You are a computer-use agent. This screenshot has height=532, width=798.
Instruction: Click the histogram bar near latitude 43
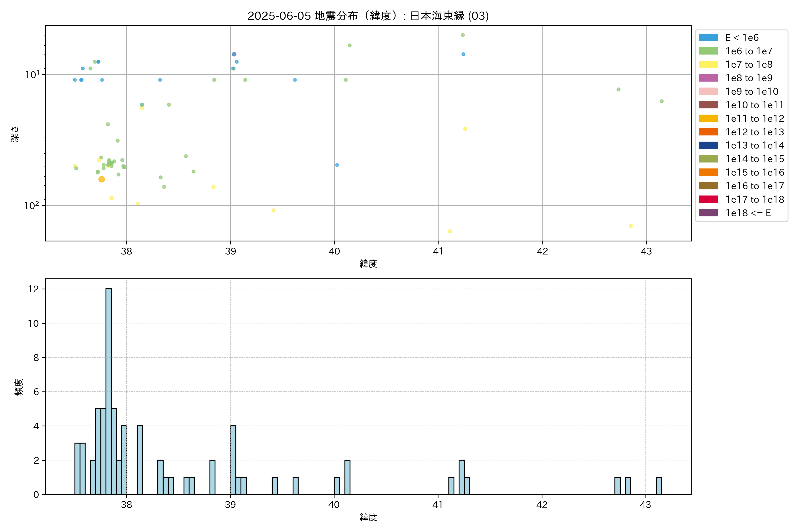pos(659,485)
